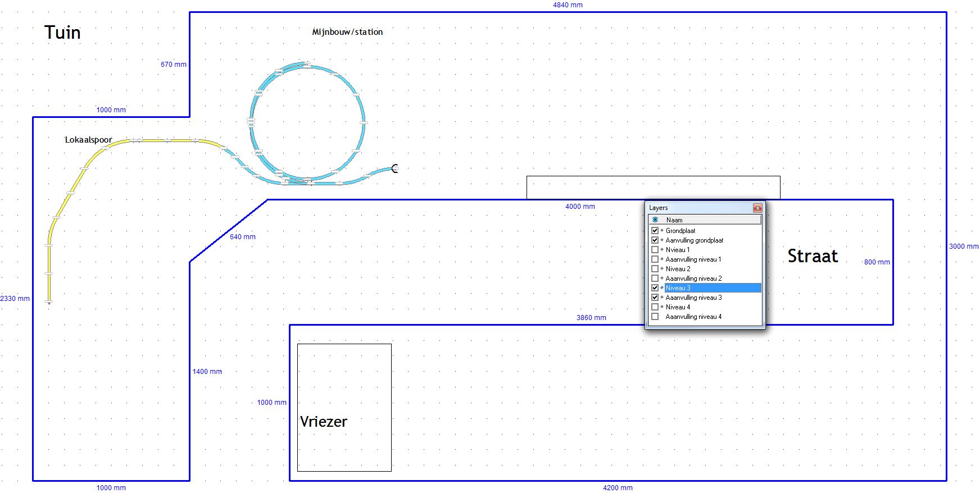Viewport: 980px width, 493px height.
Task: Click the open track end connector symbol
Action: (394, 168)
